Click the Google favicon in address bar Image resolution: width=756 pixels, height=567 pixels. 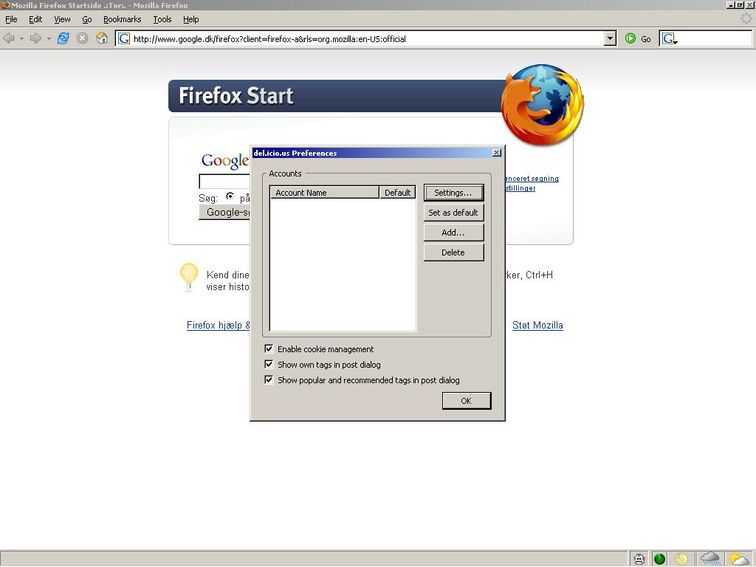tap(124, 39)
